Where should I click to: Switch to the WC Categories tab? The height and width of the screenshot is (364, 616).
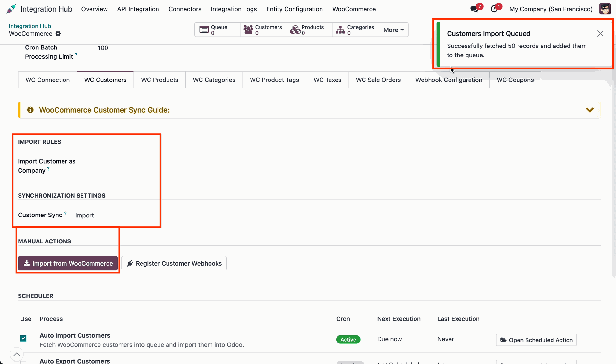[214, 80]
